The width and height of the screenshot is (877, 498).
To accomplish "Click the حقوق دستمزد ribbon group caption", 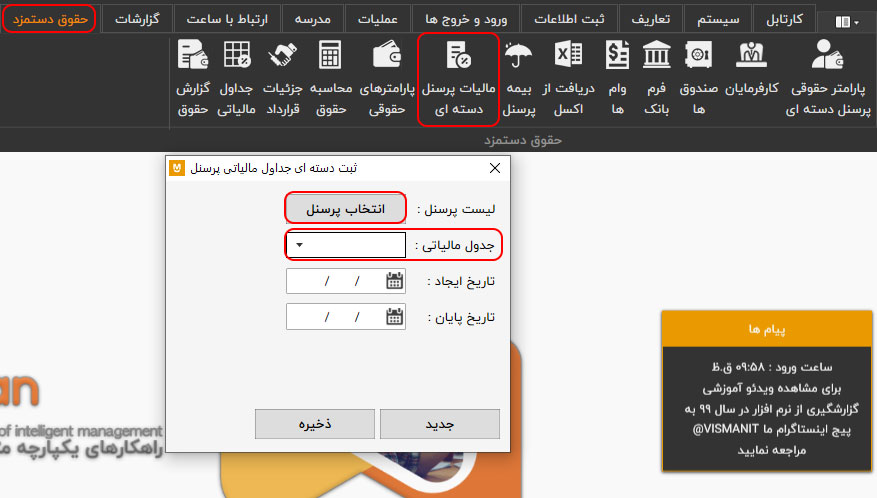I will (x=522, y=140).
